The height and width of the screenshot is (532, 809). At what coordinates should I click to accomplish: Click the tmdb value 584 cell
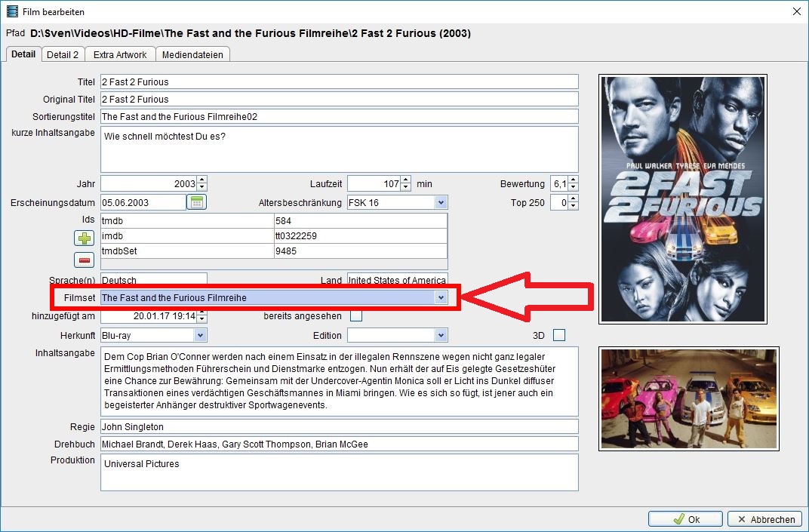tap(361, 221)
